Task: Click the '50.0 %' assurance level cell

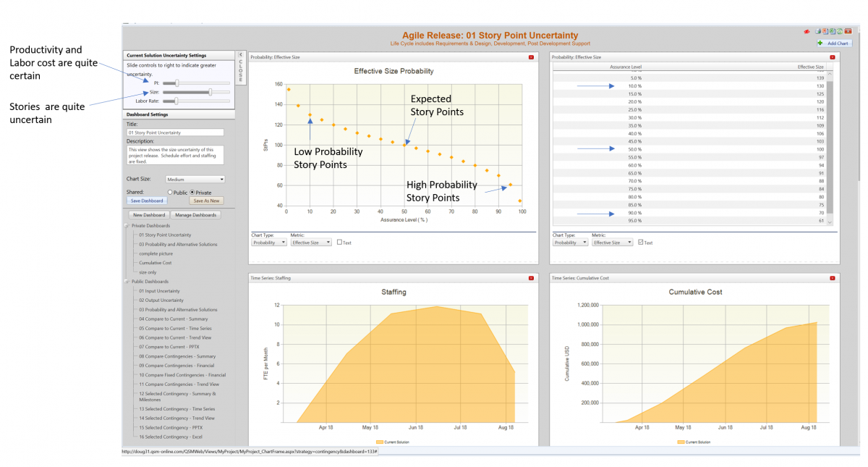Action: pos(634,149)
